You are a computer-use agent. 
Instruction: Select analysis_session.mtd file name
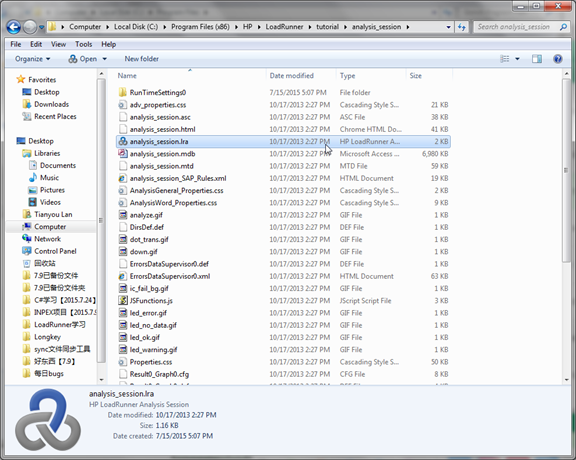[161, 166]
